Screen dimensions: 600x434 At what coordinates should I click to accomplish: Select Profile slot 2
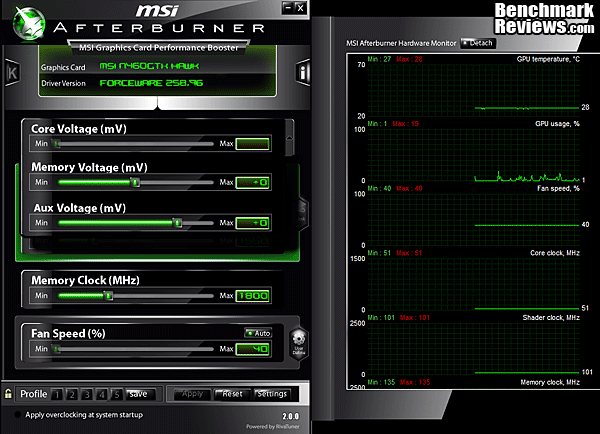(72, 394)
